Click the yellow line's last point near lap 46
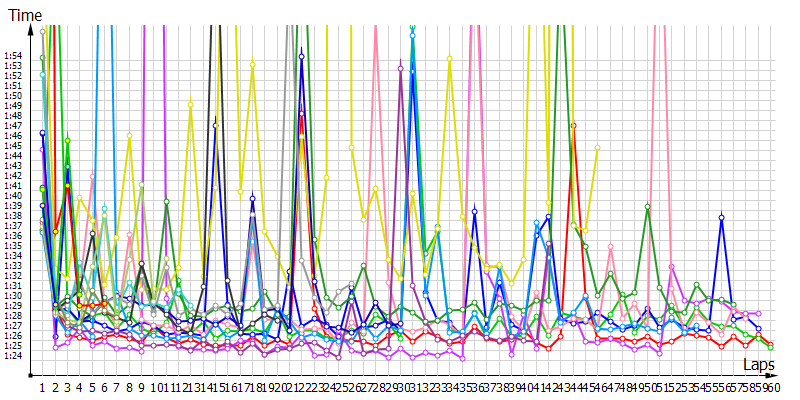The image size is (800, 400). 598,147
